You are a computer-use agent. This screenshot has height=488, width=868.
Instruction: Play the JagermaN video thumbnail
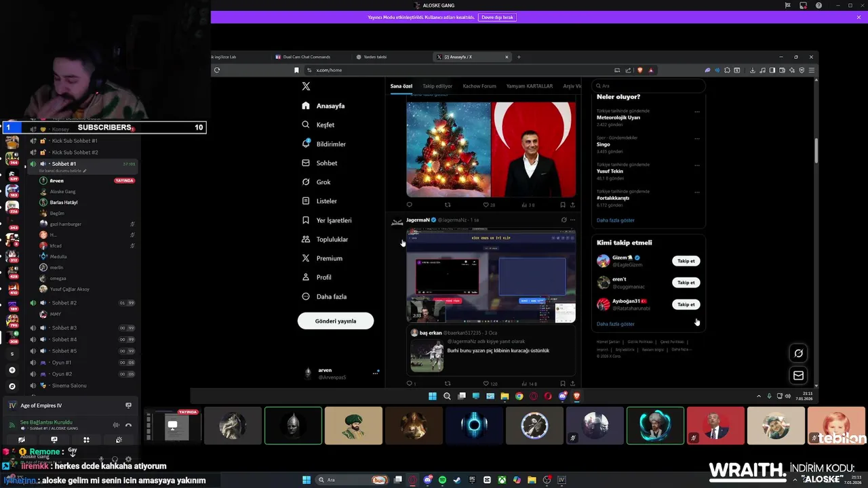tap(491, 277)
